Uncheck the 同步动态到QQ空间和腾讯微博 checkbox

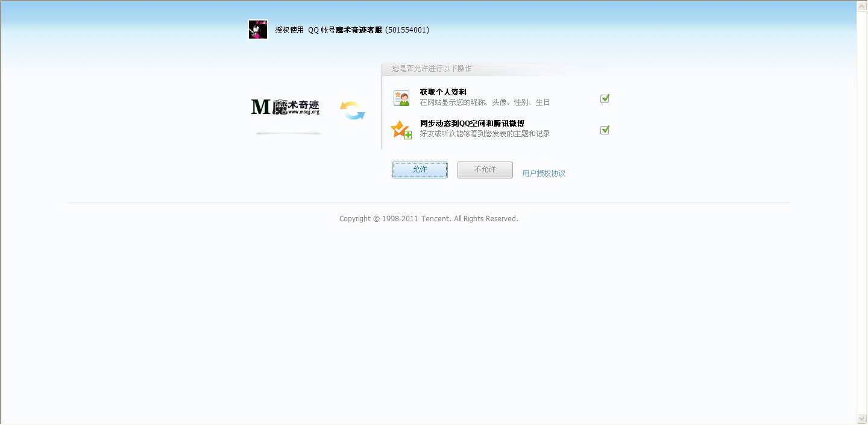click(x=605, y=130)
